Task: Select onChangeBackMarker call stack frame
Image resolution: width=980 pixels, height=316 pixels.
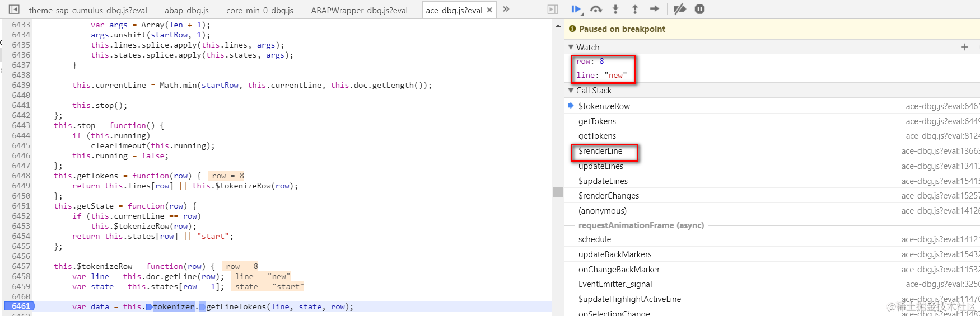Action: point(619,270)
